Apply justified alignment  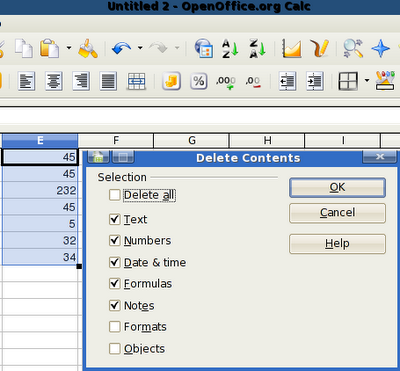click(x=108, y=81)
